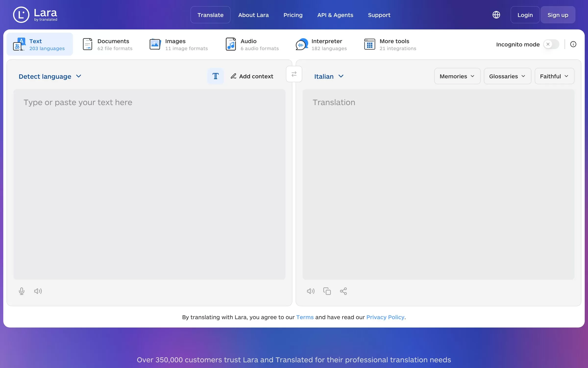Switch to the Images tab
The width and height of the screenshot is (588, 368).
tap(179, 44)
